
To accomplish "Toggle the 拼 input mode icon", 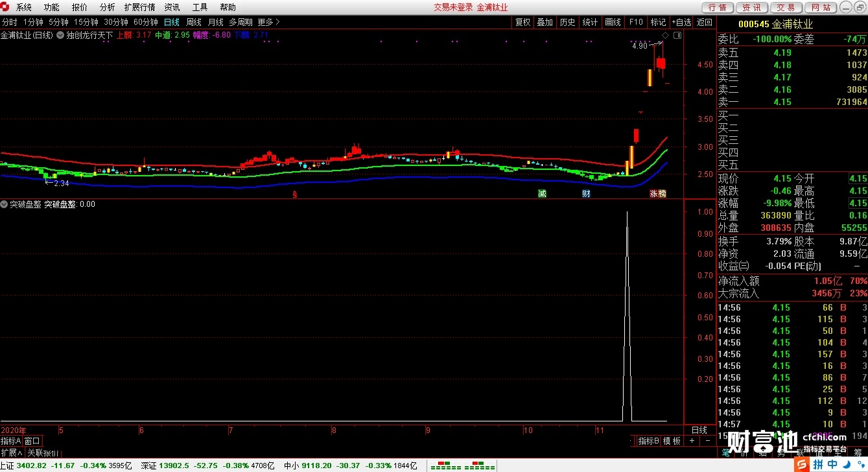I will click(818, 465).
